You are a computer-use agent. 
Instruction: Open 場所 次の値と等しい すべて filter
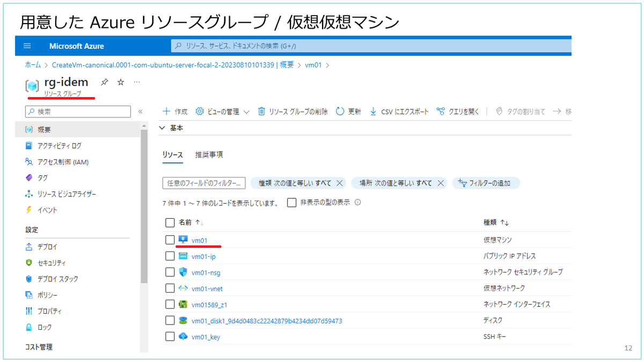click(396, 183)
